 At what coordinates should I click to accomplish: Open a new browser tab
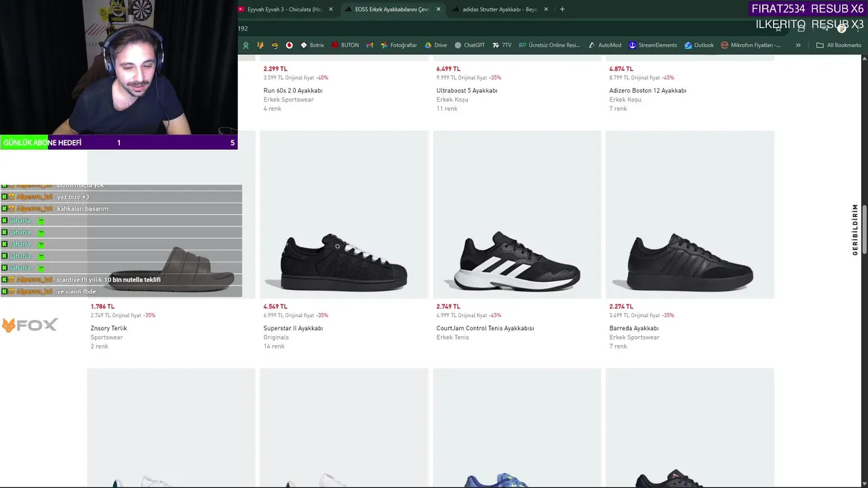point(562,9)
